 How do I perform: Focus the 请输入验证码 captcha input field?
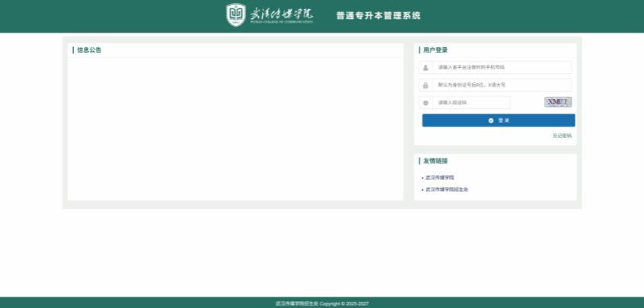[x=470, y=103]
